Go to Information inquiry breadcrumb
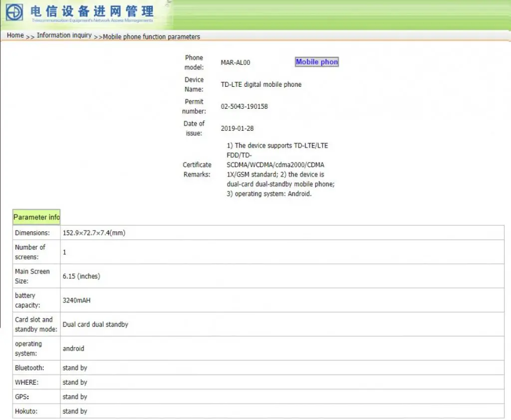This screenshot has width=511, height=420. pos(64,35)
